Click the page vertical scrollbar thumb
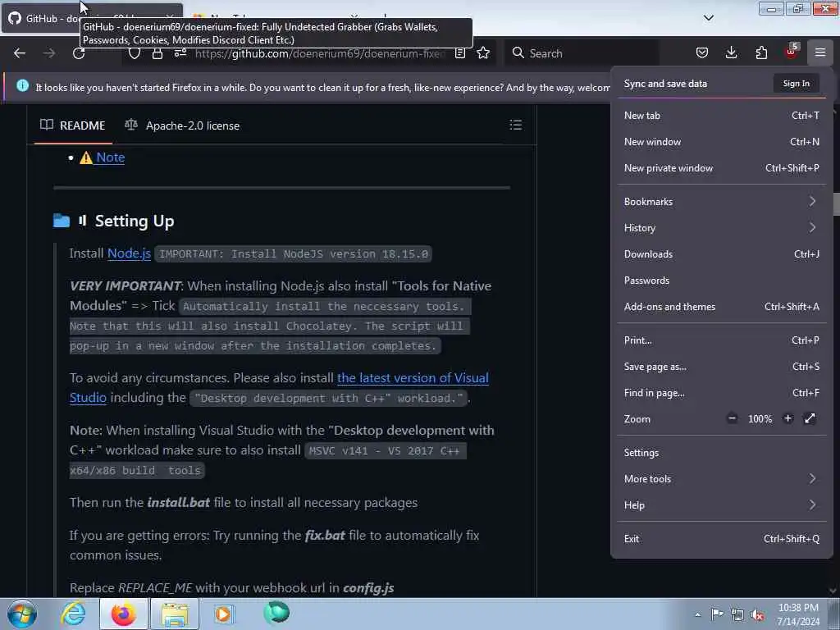The height and width of the screenshot is (630, 840). [x=836, y=204]
